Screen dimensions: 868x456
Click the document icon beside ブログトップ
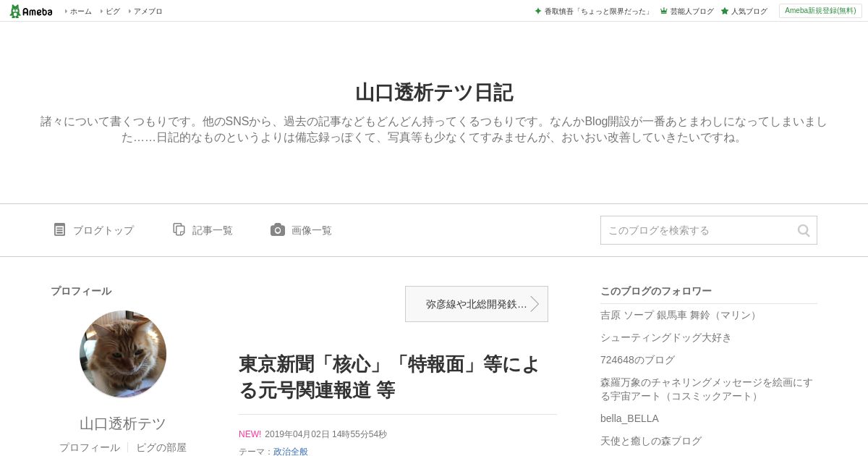[x=59, y=229]
